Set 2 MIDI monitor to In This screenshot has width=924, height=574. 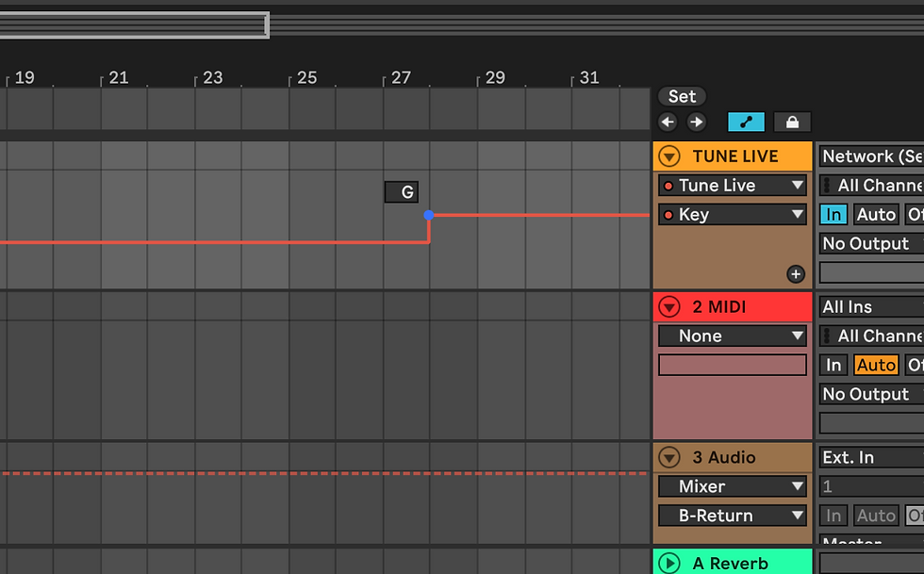coord(833,365)
